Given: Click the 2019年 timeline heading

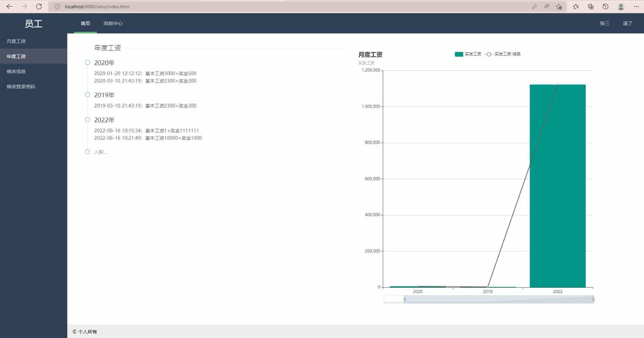Looking at the screenshot, I should (x=104, y=95).
